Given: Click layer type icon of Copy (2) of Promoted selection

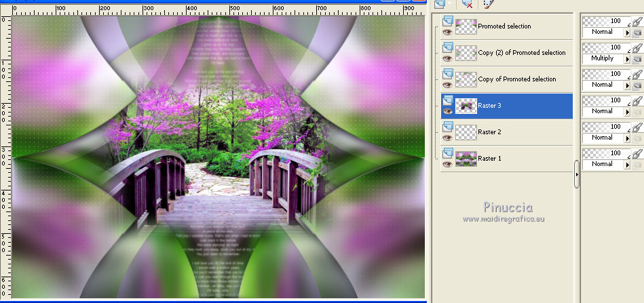Looking at the screenshot, I should tap(447, 47).
